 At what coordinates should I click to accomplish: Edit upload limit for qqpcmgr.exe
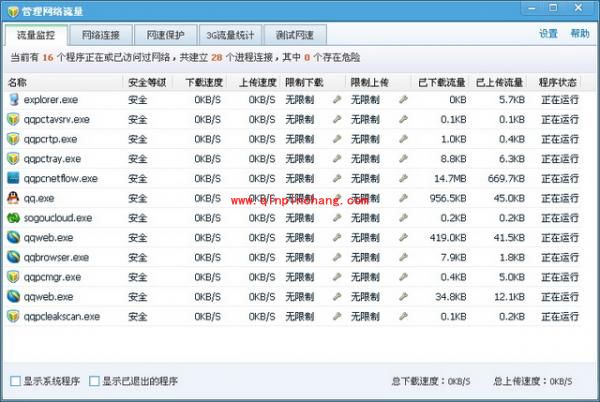[x=403, y=277]
